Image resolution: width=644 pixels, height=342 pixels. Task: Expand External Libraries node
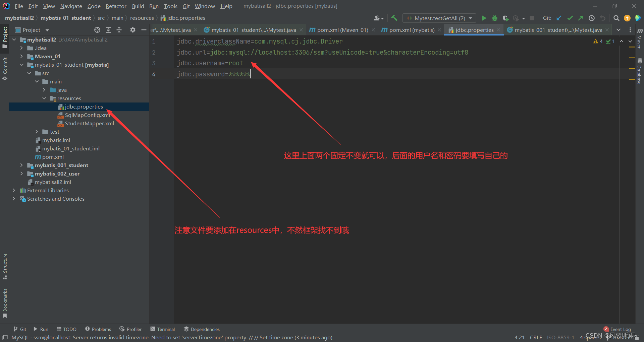[14, 190]
